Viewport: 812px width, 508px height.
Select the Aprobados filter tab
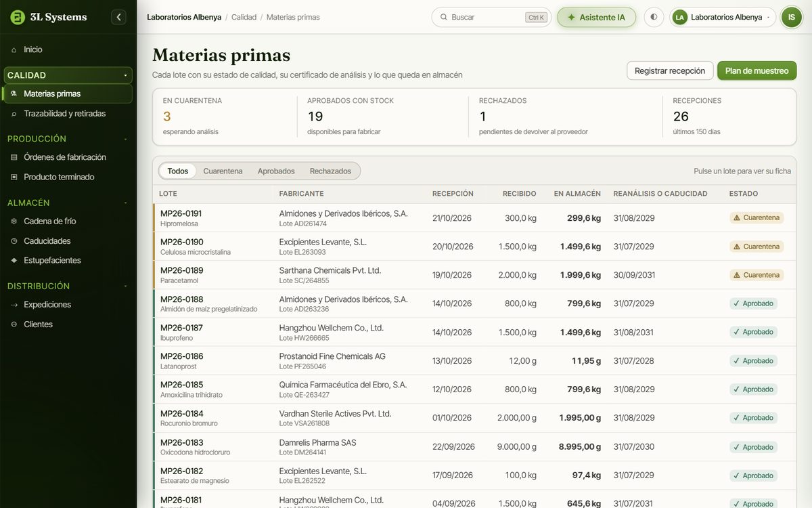click(x=276, y=171)
